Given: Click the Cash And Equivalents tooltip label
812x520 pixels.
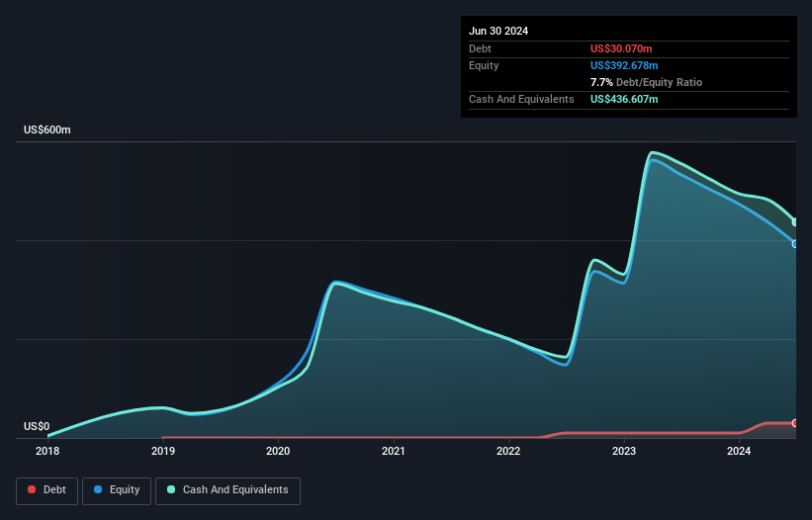Looking at the screenshot, I should [521, 99].
